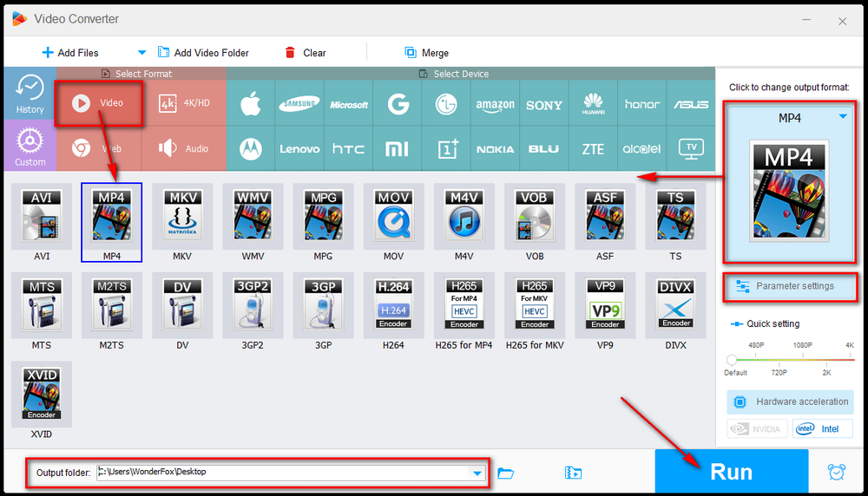Open ZTE device presets
The width and height of the screenshot is (868, 496).
(593, 149)
